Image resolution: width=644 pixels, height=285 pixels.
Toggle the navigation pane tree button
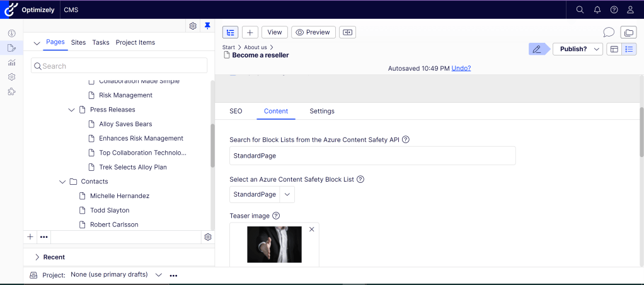pyautogui.click(x=231, y=32)
